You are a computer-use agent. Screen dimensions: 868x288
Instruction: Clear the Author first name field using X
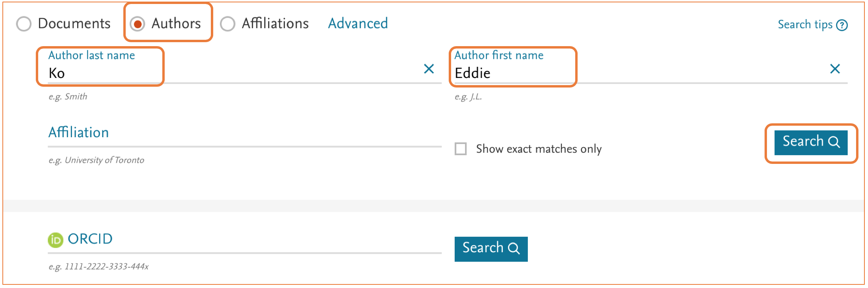(x=835, y=69)
